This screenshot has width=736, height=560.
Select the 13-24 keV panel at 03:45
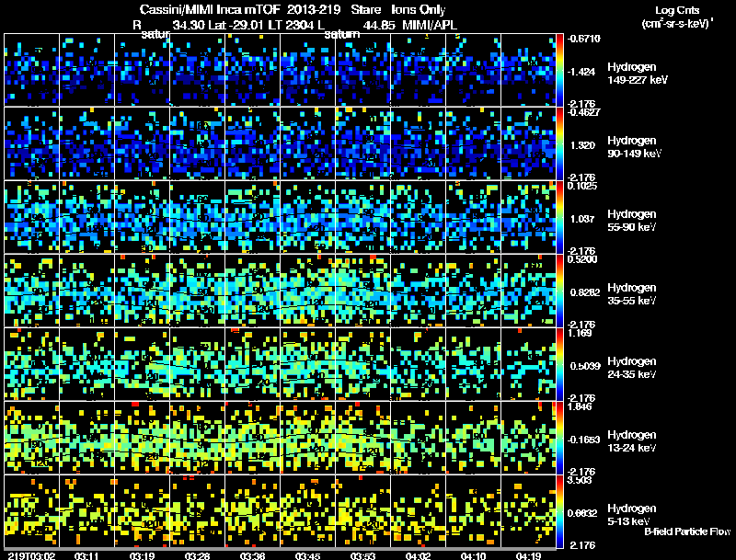coord(307,438)
